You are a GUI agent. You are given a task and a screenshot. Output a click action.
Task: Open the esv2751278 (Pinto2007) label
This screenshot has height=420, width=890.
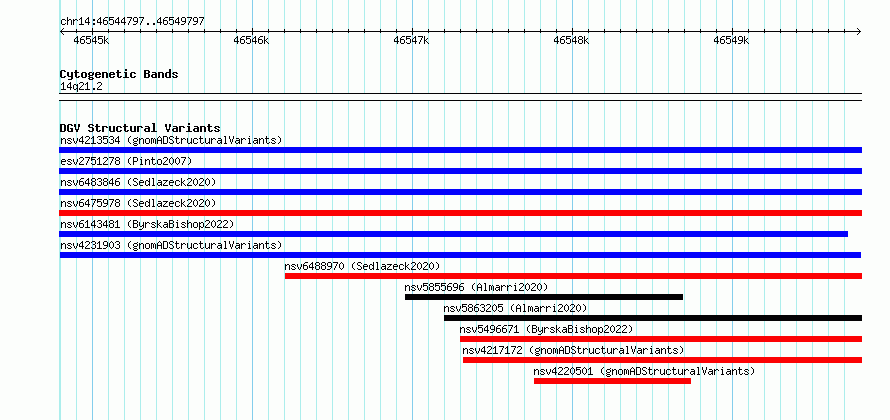click(x=126, y=161)
